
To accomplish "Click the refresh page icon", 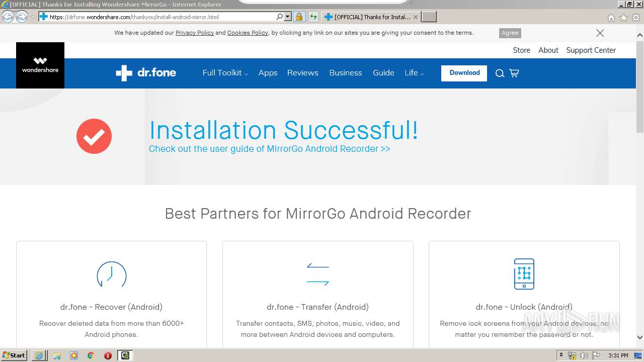I will (x=313, y=17).
